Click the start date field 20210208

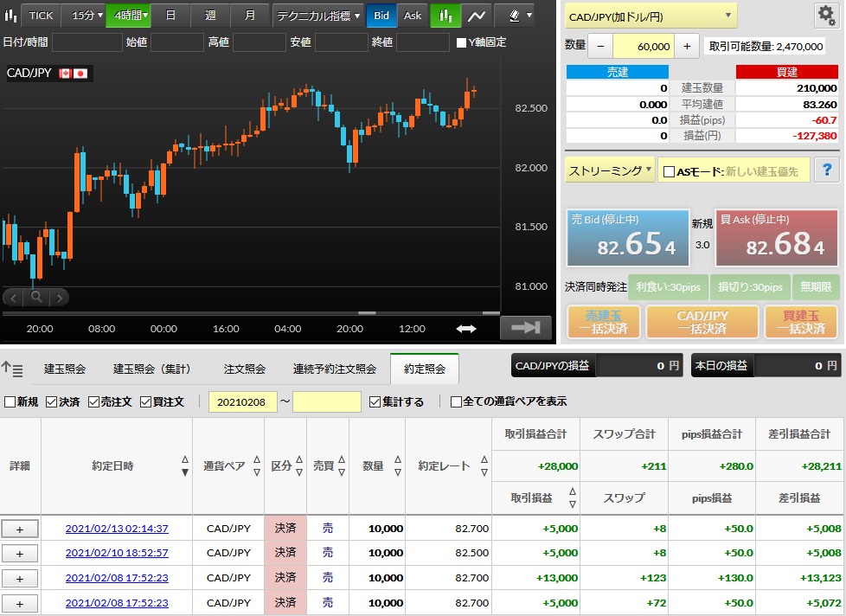[243, 401]
